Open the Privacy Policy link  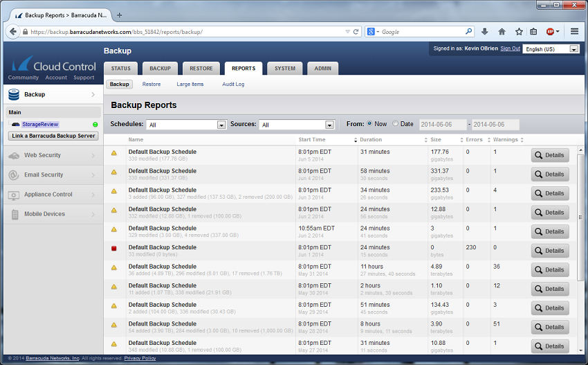tap(140, 358)
